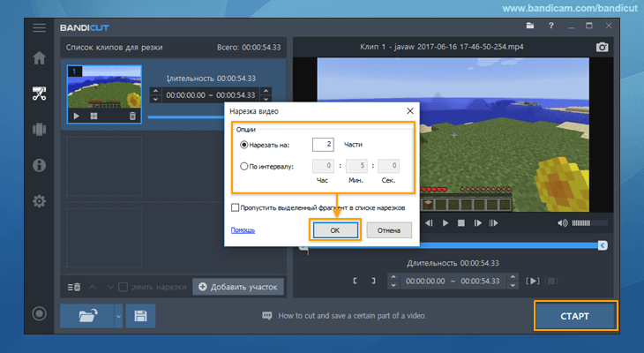Select the 'Нарезать на' radio option

click(244, 144)
